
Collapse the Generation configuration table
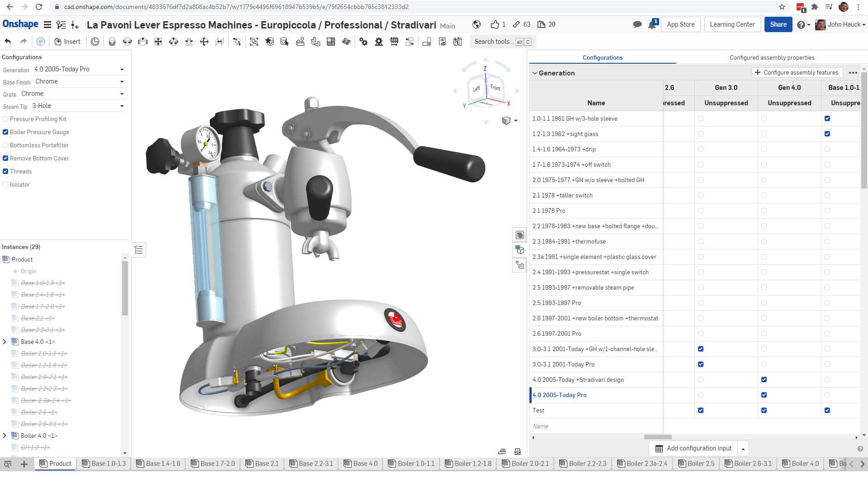(535, 73)
